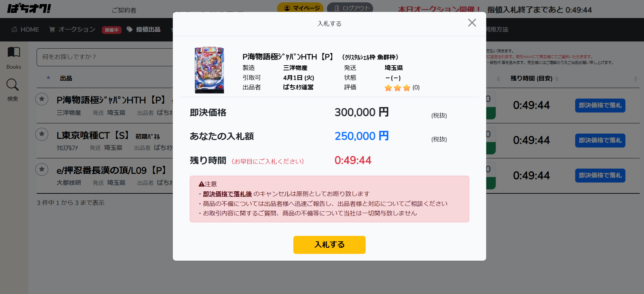Click the star rating icons in dialog
This screenshot has width=644, height=294.
click(x=398, y=88)
